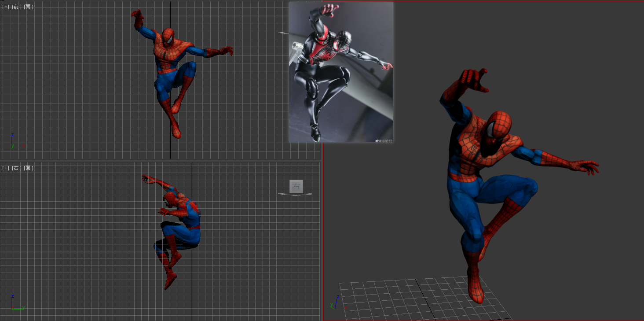Open the 面 shading menu in the 右 viewport
The height and width of the screenshot is (321, 644).
pyautogui.click(x=29, y=168)
